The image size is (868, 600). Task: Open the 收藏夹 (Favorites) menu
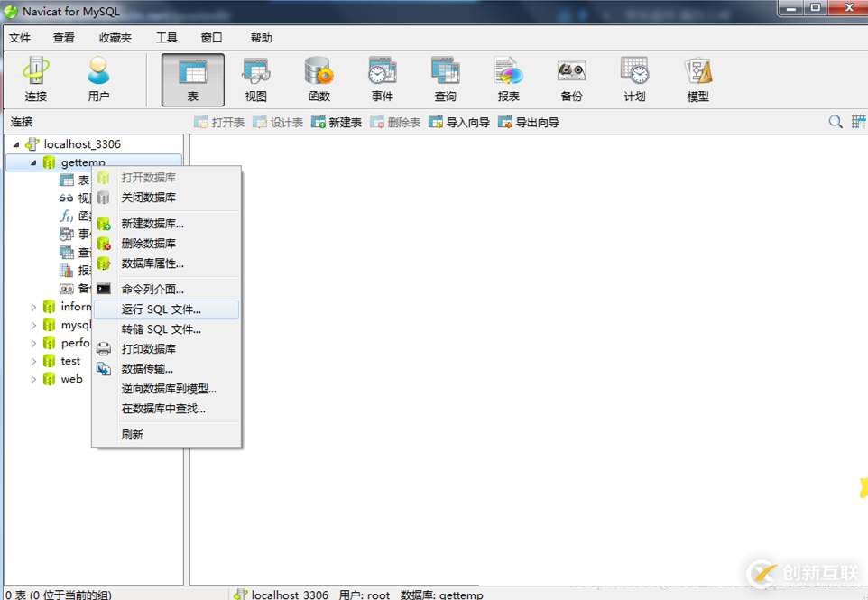tap(115, 38)
